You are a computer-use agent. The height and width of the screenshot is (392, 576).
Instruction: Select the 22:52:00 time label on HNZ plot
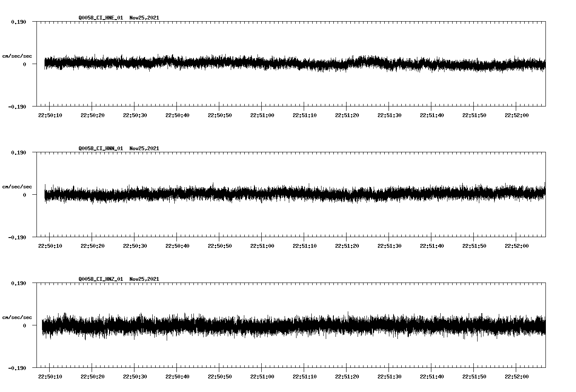click(x=516, y=377)
